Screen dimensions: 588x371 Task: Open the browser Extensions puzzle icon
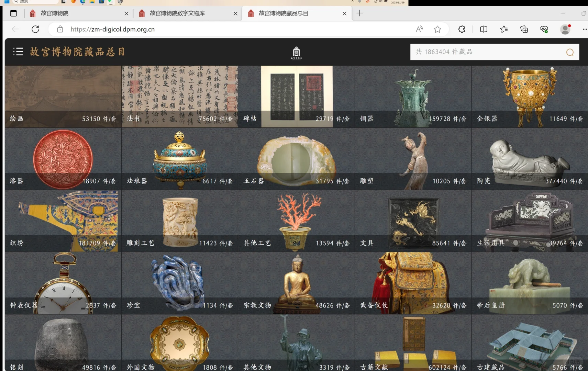(462, 29)
